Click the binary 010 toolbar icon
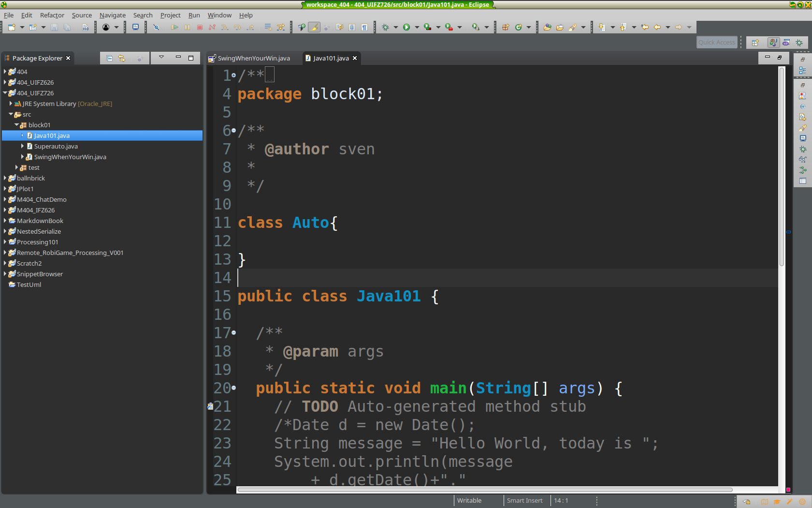Viewport: 812px width, 508px height. 85,28
